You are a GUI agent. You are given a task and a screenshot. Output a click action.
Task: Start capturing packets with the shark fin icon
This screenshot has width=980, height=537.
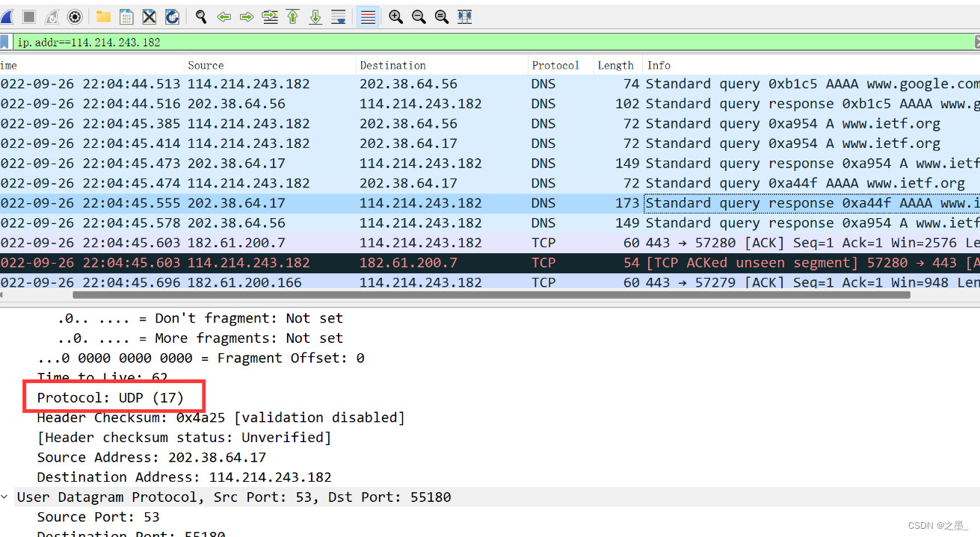click(x=7, y=16)
